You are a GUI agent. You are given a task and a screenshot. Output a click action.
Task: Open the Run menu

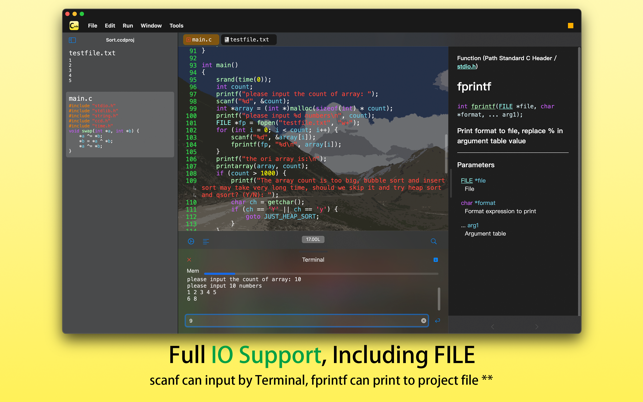(128, 25)
